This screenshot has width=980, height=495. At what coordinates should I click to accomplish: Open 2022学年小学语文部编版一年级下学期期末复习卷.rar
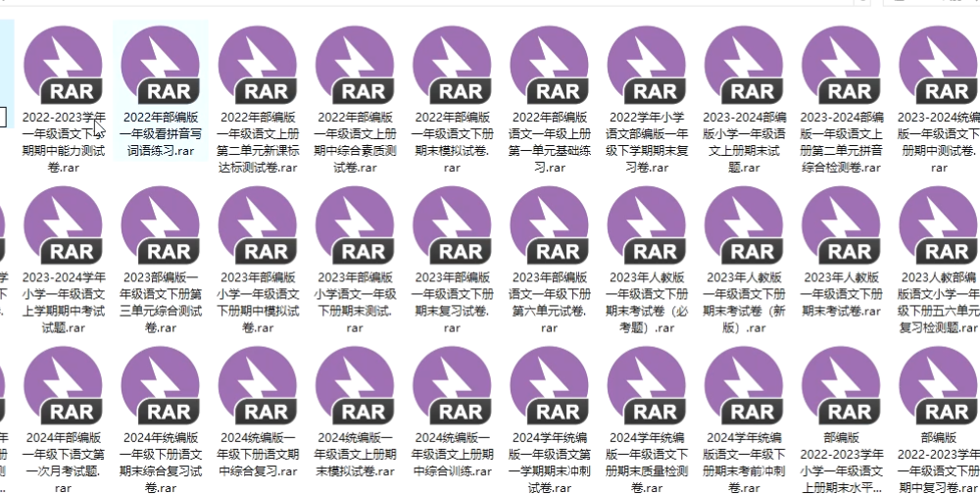646,66
